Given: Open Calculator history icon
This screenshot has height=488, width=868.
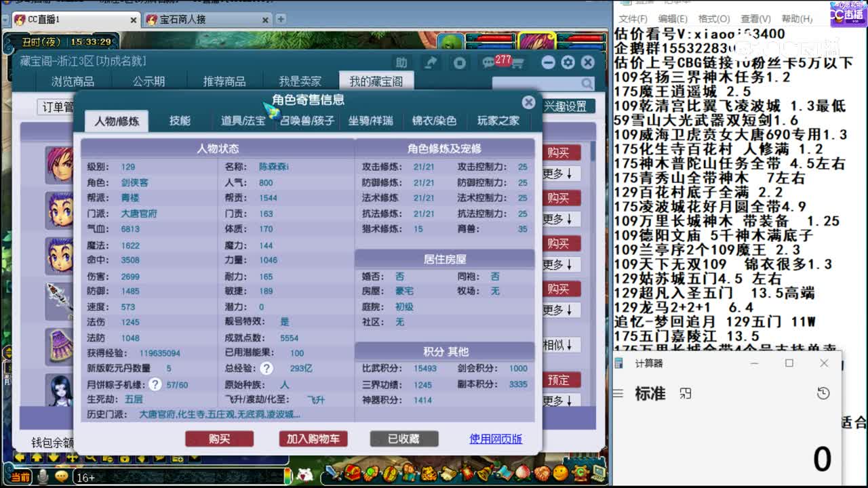Looking at the screenshot, I should click(823, 394).
